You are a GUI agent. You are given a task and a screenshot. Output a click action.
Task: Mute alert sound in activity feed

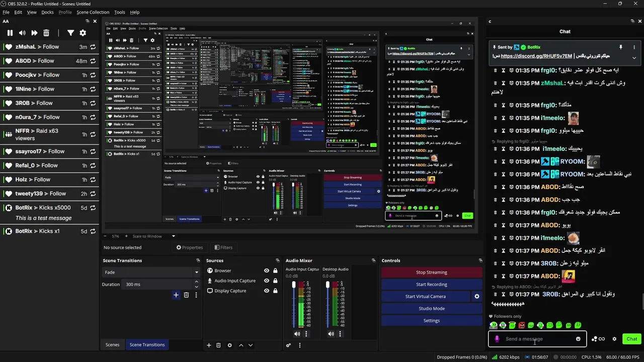click(x=22, y=33)
